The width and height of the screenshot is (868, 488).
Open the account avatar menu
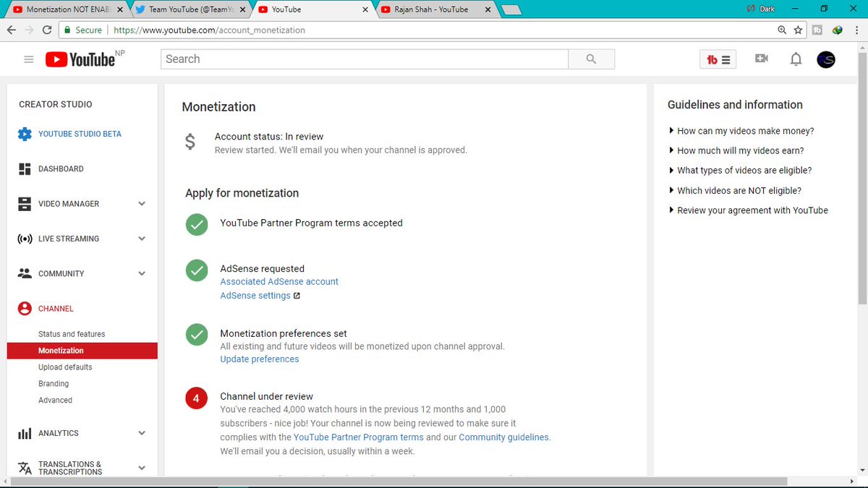pos(826,59)
